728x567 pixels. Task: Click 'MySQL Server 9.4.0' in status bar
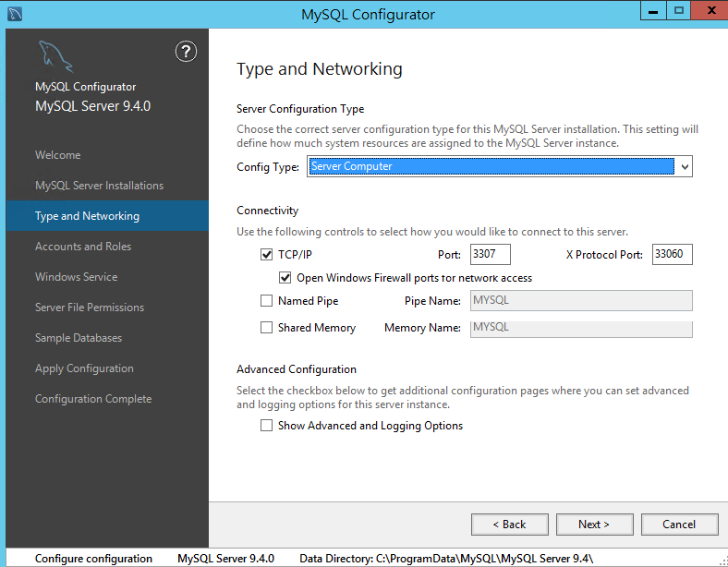[x=226, y=559]
